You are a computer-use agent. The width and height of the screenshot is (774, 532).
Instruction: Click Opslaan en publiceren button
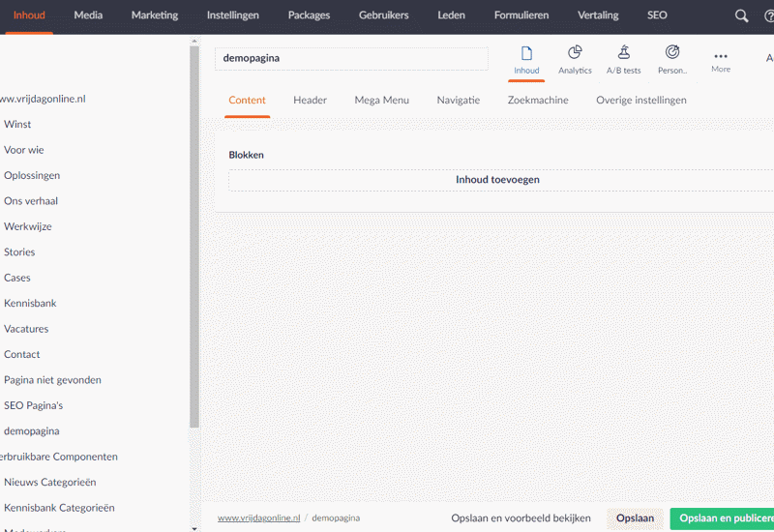point(724,518)
